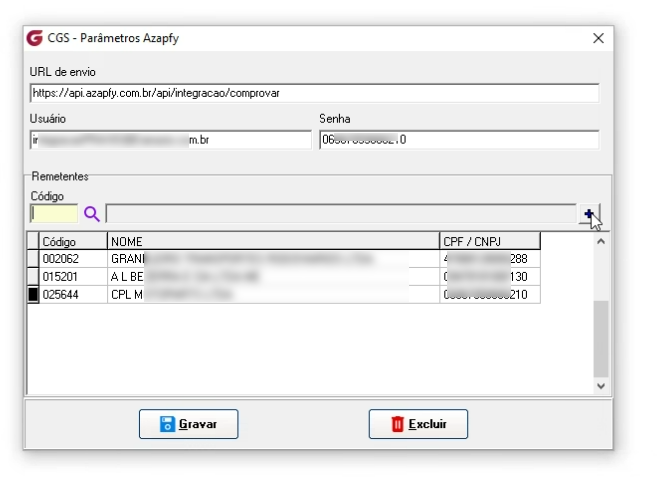Click the yellow Código input field
Image resolution: width=658 pixels, height=477 pixels.
(54, 214)
